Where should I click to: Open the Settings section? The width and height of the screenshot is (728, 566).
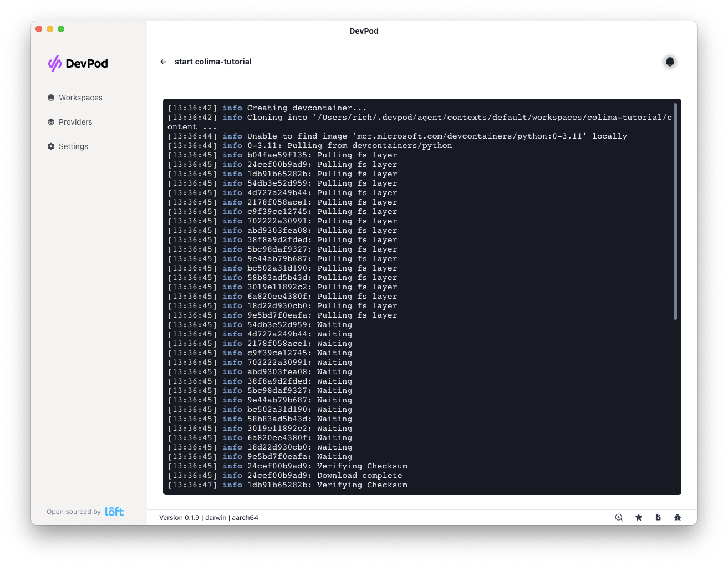[68, 146]
